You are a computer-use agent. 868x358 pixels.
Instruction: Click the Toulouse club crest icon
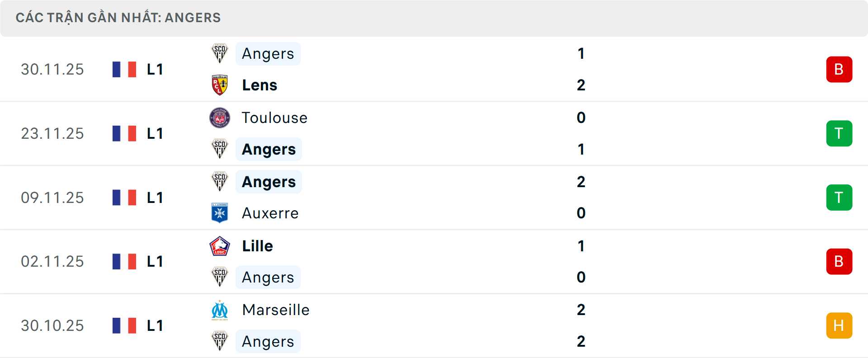[x=220, y=118]
